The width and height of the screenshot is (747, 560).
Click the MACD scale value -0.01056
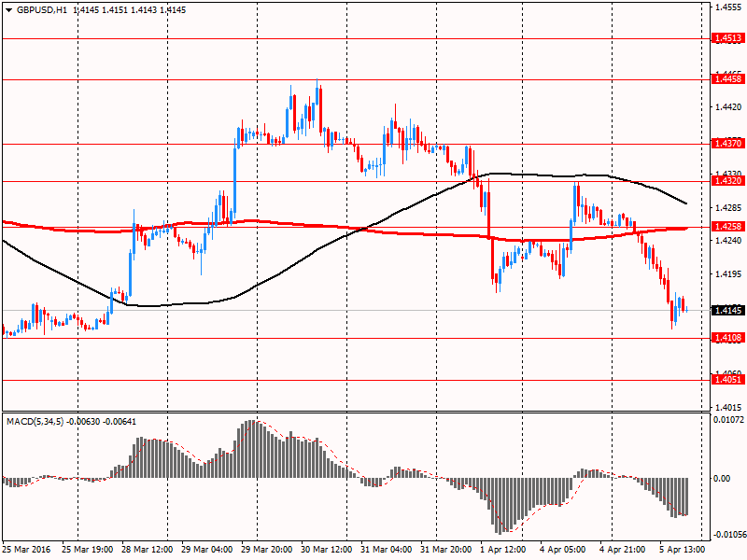pos(728,535)
